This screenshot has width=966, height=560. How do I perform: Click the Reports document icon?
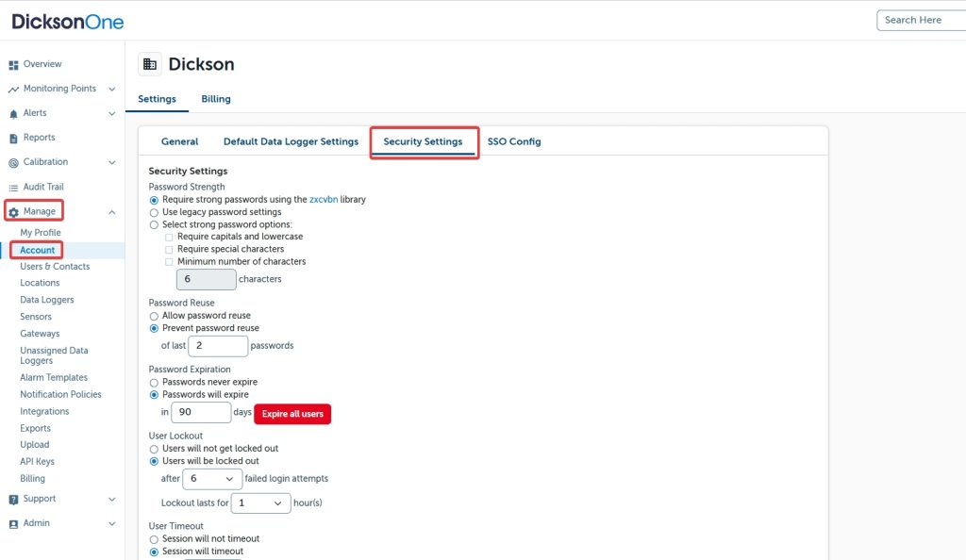click(x=13, y=139)
